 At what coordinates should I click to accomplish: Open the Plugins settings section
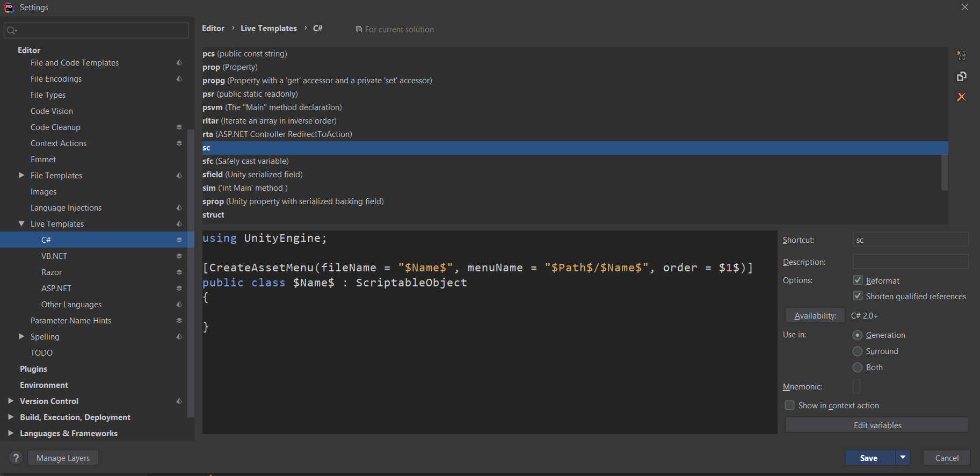(x=33, y=369)
